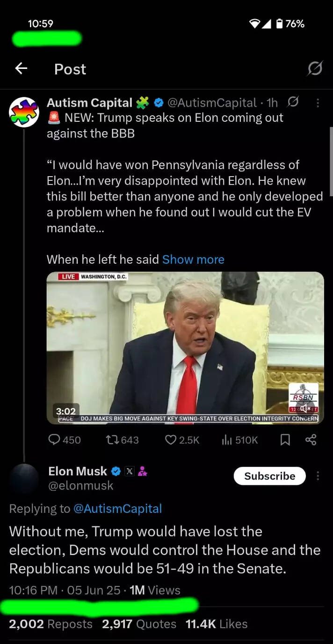The width and height of the screenshot is (333, 644).
Task: Open Autism Capital's profile avatar
Action: [24, 111]
